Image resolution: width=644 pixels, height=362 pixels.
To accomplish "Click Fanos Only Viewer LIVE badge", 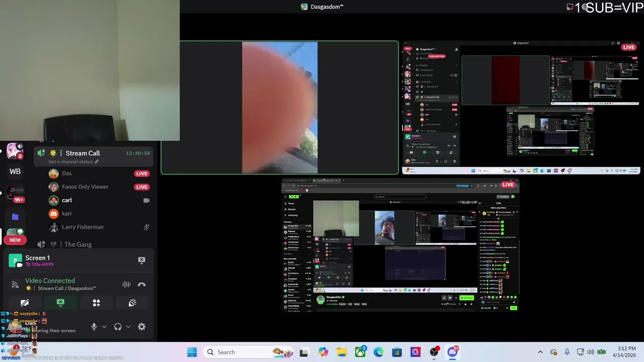I will point(142,187).
